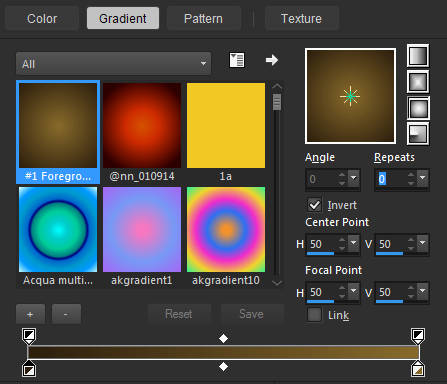Increase the Repeats value with up stepper
The image size is (447, 384).
(x=411, y=175)
